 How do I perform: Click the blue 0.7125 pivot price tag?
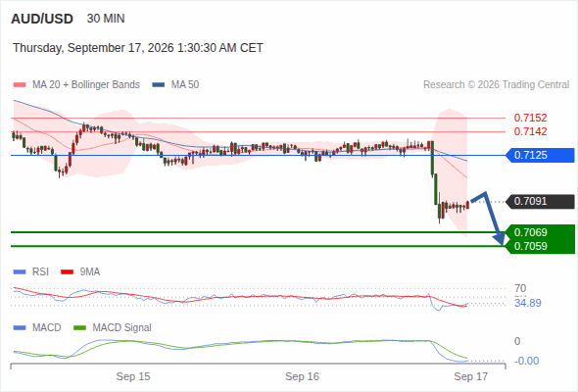click(x=540, y=155)
